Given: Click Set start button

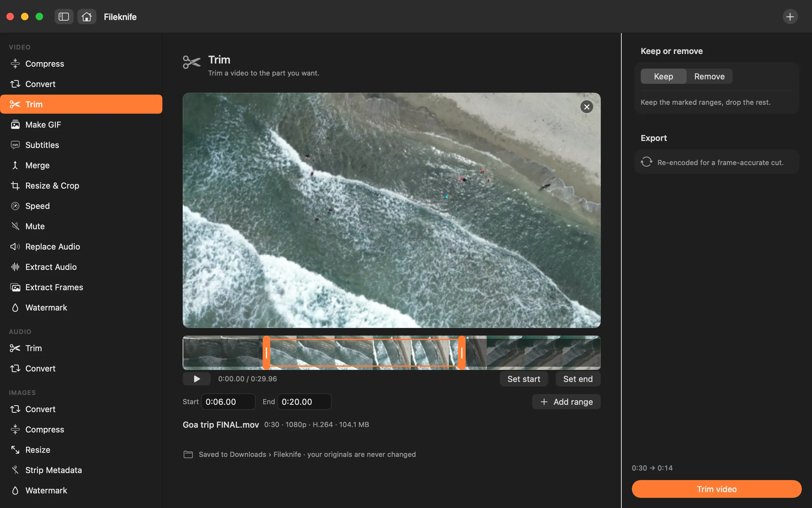Looking at the screenshot, I should tap(523, 379).
